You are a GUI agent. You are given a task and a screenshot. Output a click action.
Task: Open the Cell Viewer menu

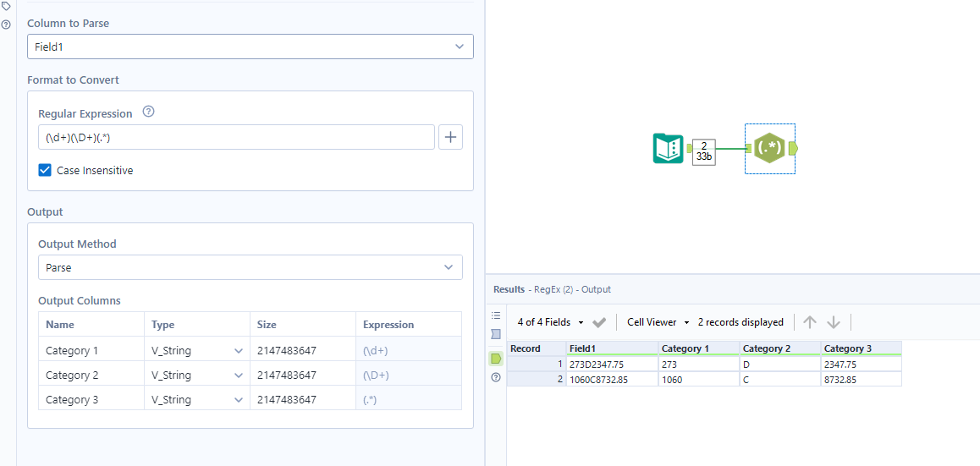click(658, 322)
